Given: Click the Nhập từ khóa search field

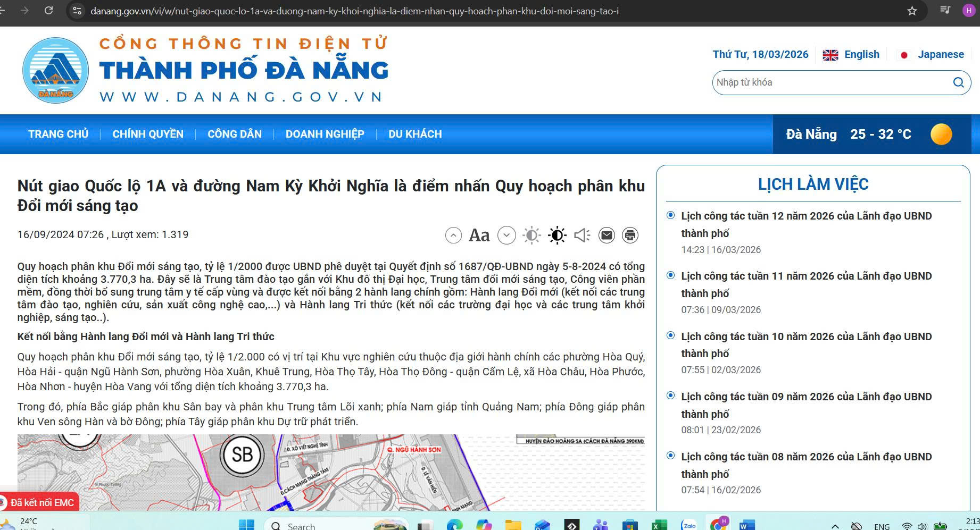Looking at the screenshot, I should (830, 82).
